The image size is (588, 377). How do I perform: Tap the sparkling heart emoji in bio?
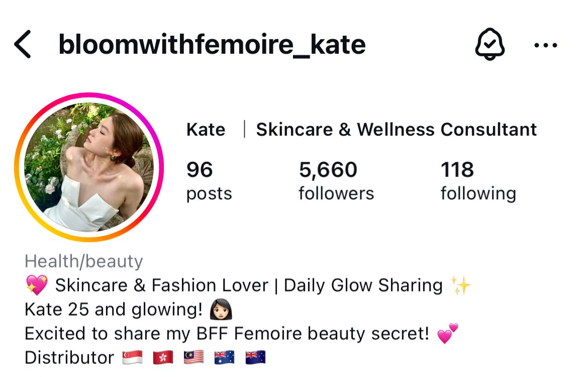pyautogui.click(x=37, y=285)
